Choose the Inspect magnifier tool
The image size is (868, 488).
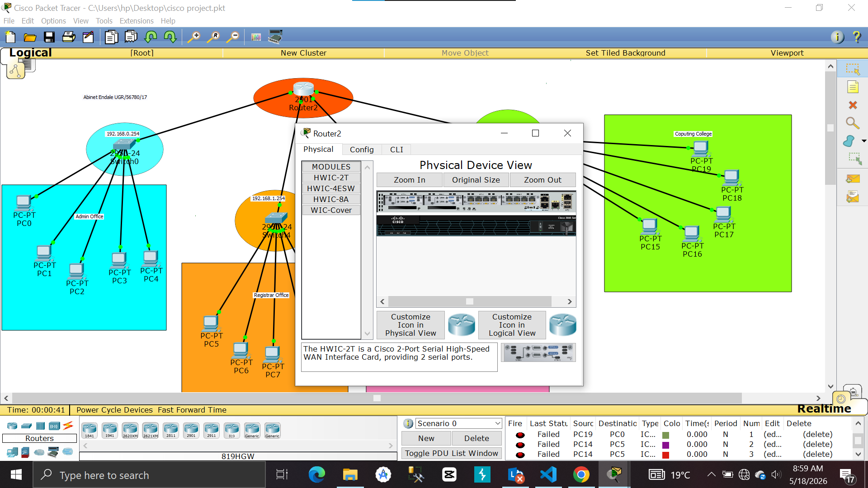(853, 123)
